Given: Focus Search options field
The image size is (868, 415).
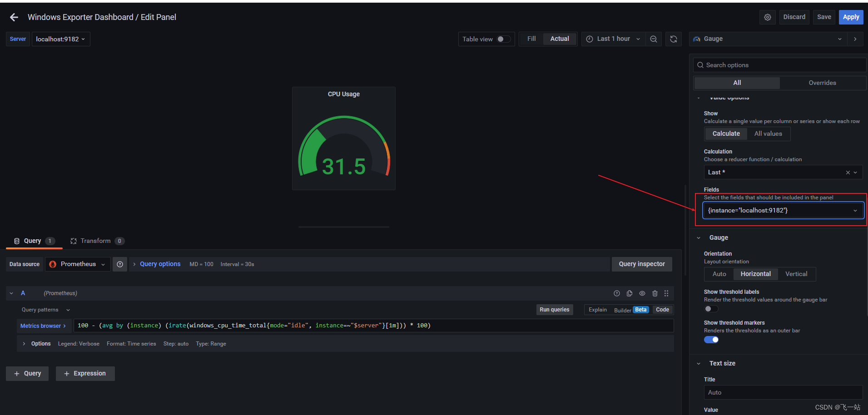Looking at the screenshot, I should [x=779, y=65].
